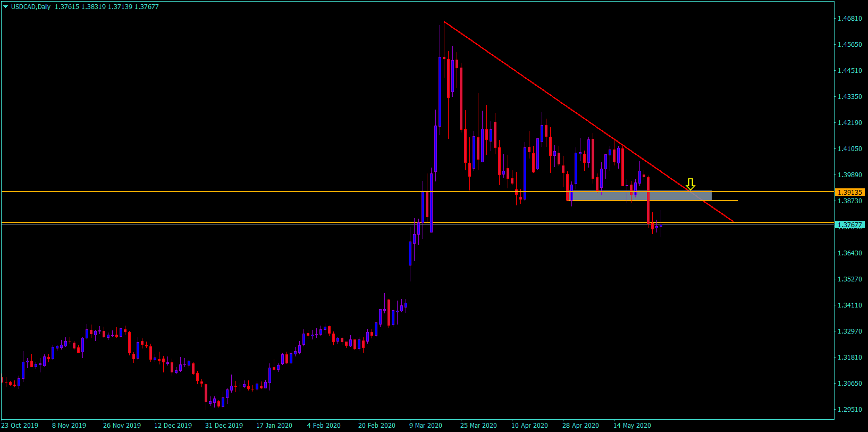Click the small triangle icon before USDCAD,Daily

pos(6,7)
